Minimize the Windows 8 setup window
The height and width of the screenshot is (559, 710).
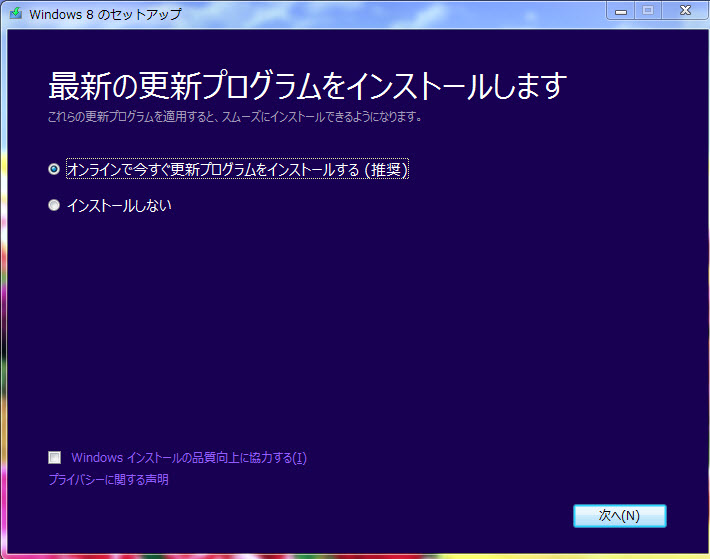(621, 11)
